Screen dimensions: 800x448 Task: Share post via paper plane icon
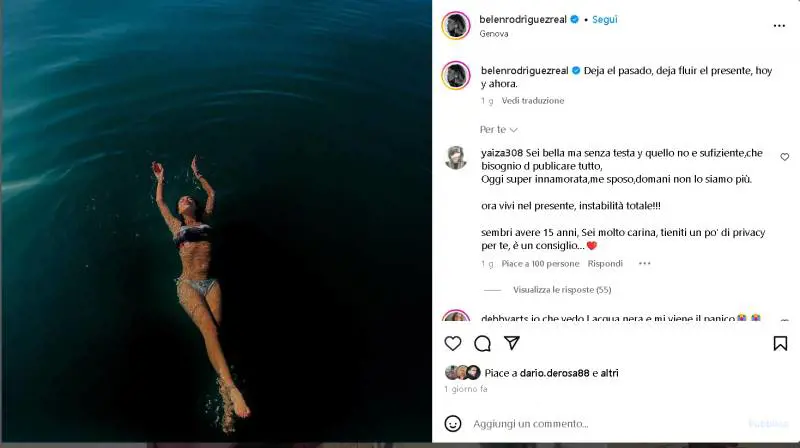point(511,343)
